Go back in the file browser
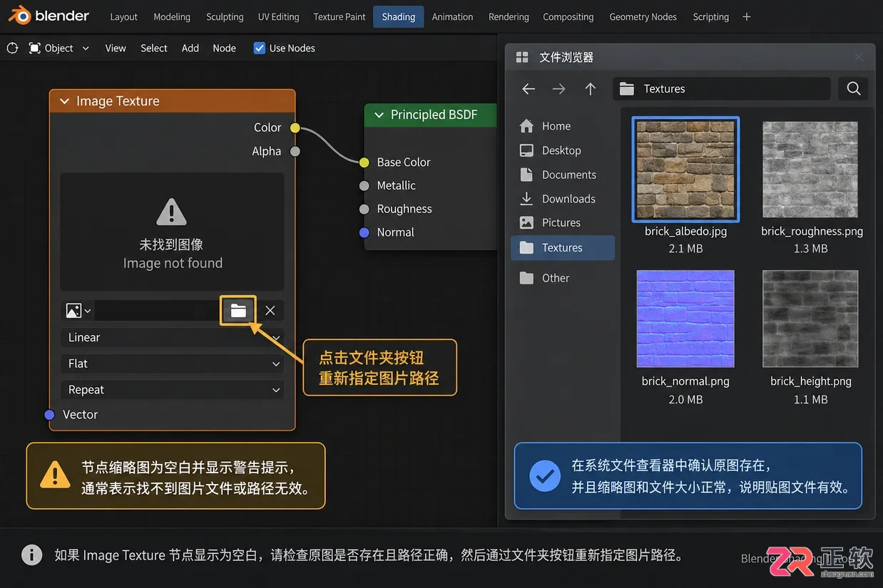This screenshot has width=883, height=588. pos(529,89)
